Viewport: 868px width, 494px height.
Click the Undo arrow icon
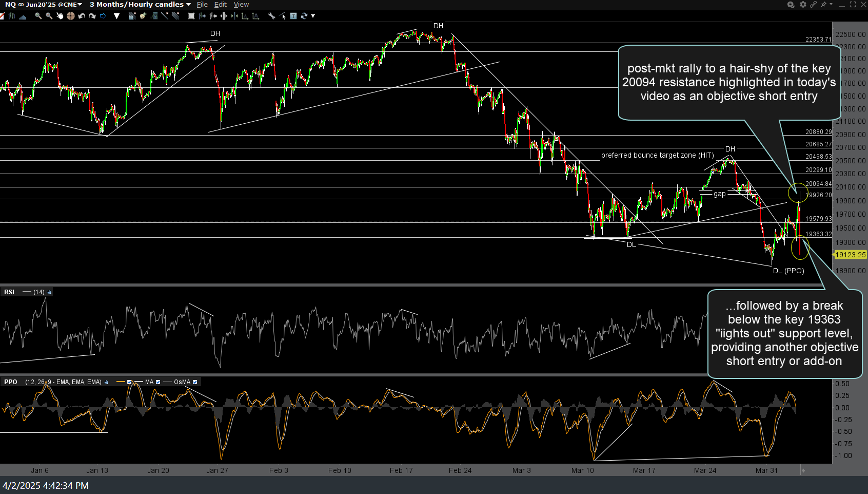tap(82, 16)
